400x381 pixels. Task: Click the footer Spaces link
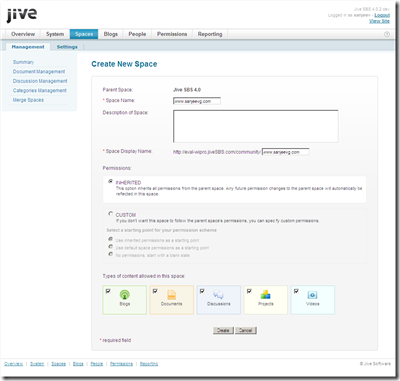(58, 364)
